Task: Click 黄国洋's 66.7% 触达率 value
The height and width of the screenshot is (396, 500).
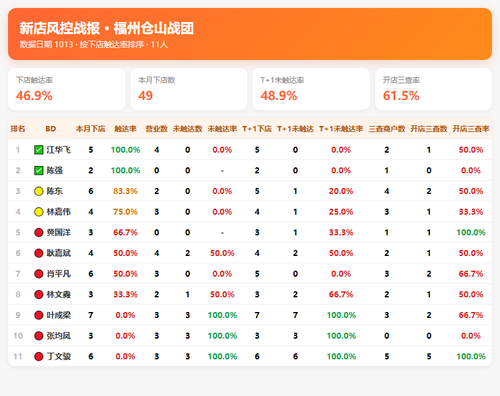Action: click(125, 233)
